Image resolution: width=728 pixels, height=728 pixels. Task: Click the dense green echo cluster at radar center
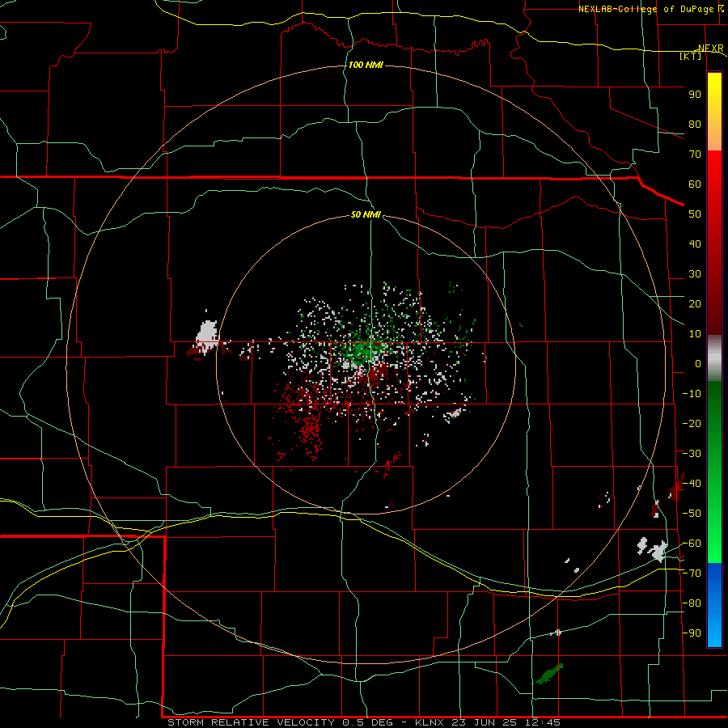(x=363, y=350)
